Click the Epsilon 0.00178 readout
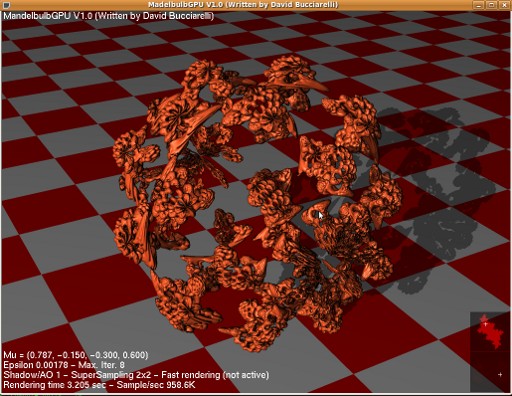The width and height of the screenshot is (512, 396). click(36, 365)
